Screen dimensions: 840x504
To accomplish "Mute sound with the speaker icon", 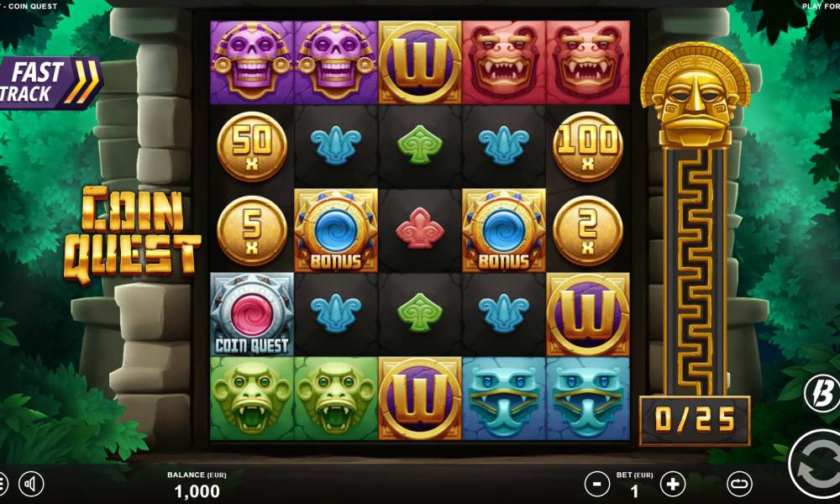I will click(x=31, y=484).
